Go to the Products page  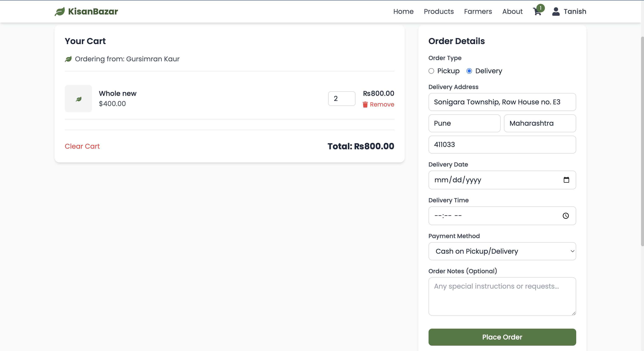439,12
